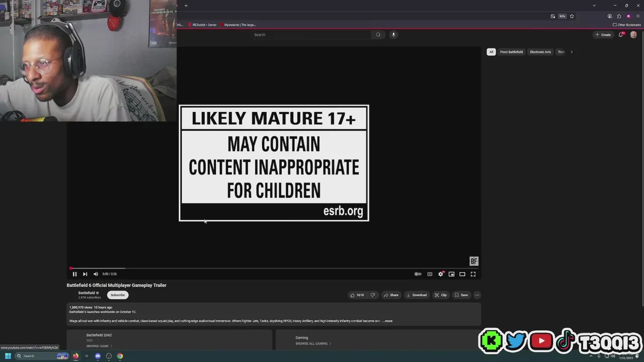The height and width of the screenshot is (362, 644).
Task: Subscribe to the Battlefield channel
Action: 118,295
